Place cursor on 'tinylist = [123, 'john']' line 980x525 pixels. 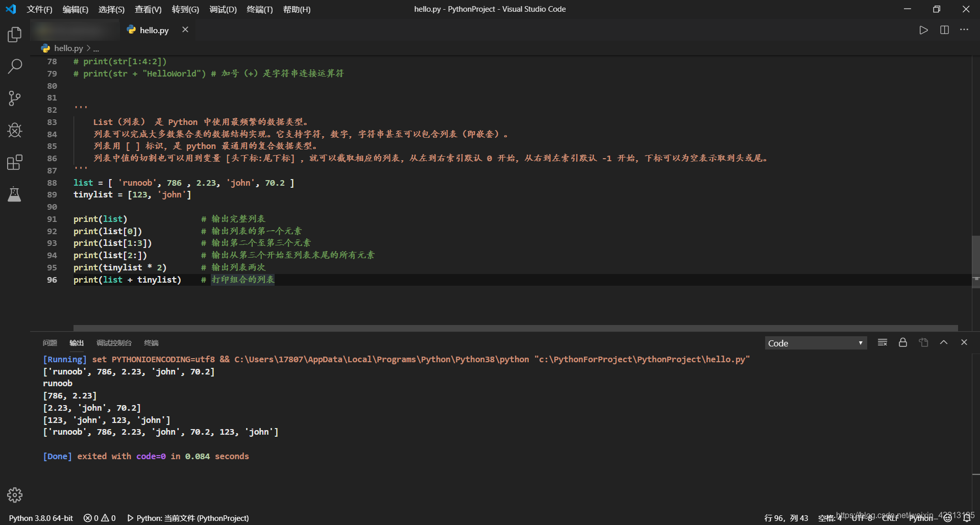132,195
